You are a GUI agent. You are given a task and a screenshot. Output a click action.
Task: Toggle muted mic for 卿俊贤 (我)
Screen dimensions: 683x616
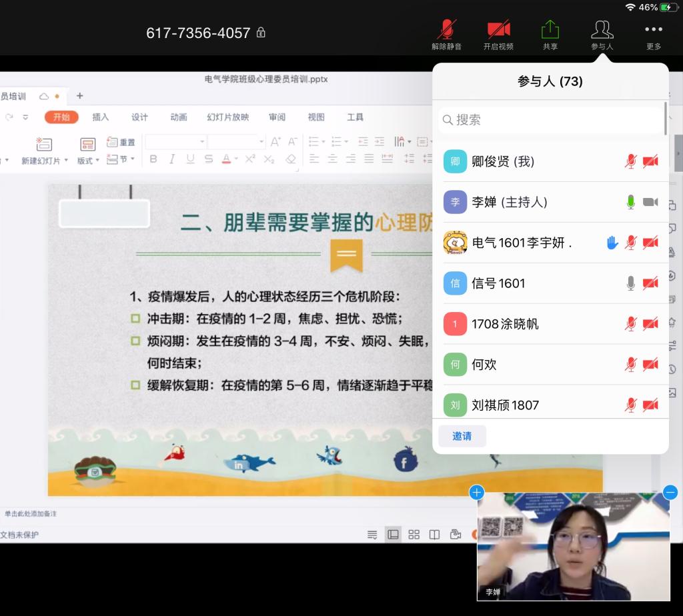tap(630, 161)
